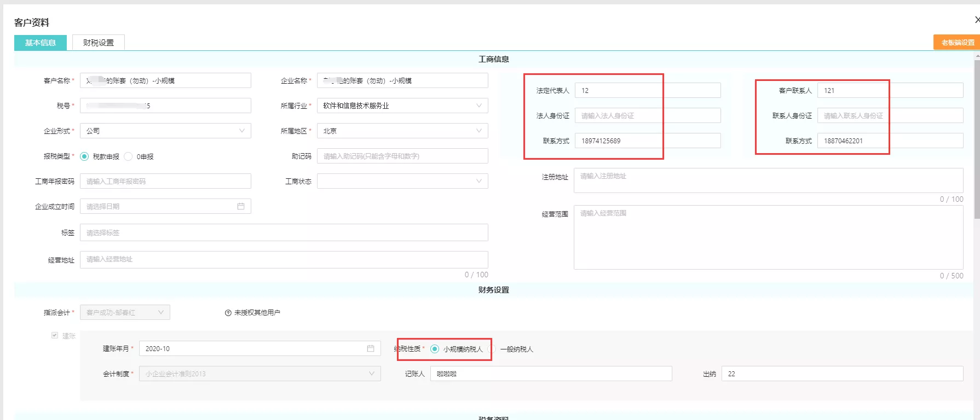The width and height of the screenshot is (980, 420).
Task: Click the 企业成立时间 date field
Action: [165, 206]
